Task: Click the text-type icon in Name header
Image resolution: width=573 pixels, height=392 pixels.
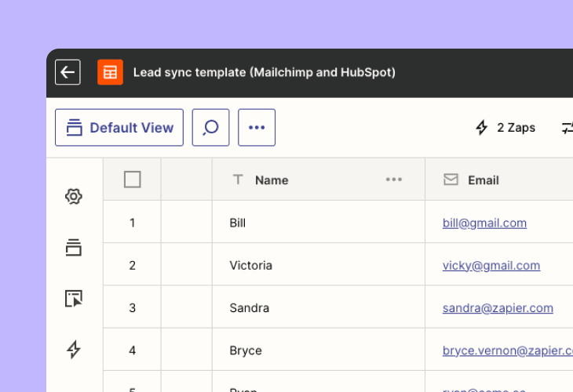Action: pyautogui.click(x=238, y=180)
